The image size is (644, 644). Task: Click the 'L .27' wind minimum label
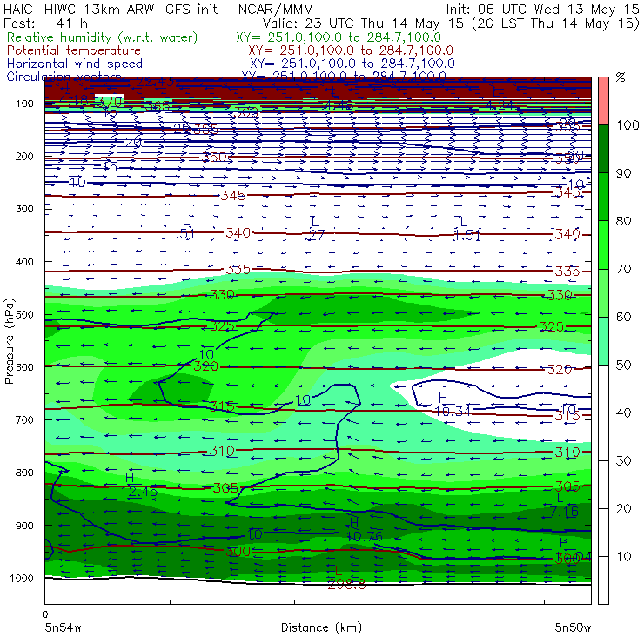pos(316,228)
